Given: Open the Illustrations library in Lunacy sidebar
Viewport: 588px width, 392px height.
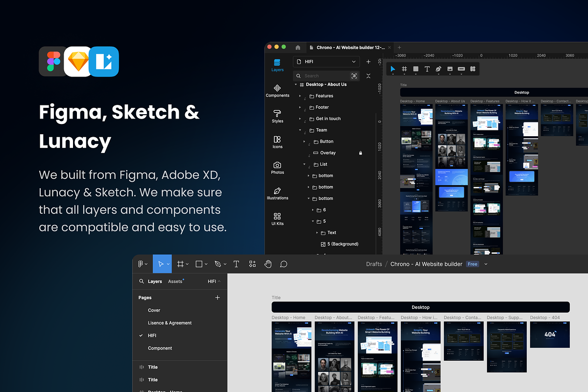Looking at the screenshot, I should tap(277, 193).
